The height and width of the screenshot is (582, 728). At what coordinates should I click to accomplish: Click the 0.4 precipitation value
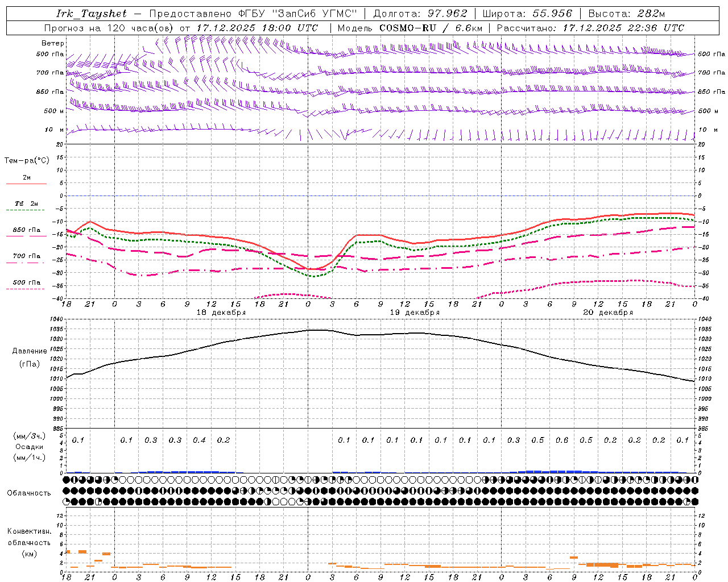199,440
